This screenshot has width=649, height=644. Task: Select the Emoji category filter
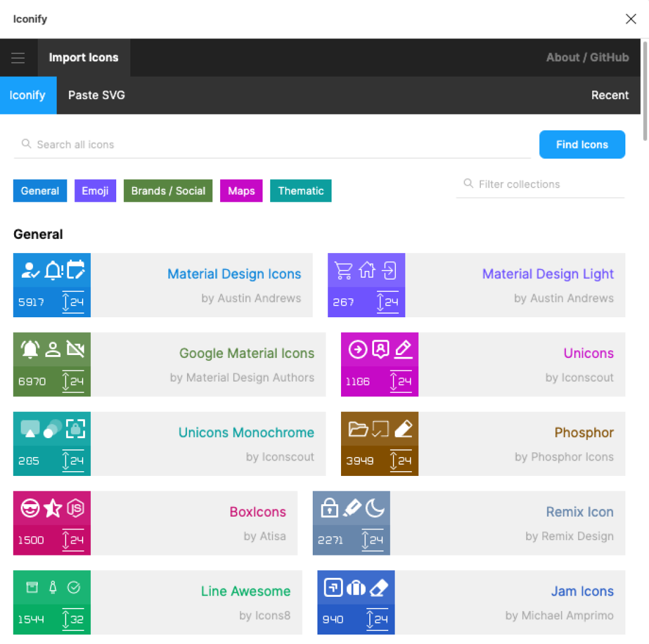[x=95, y=190]
